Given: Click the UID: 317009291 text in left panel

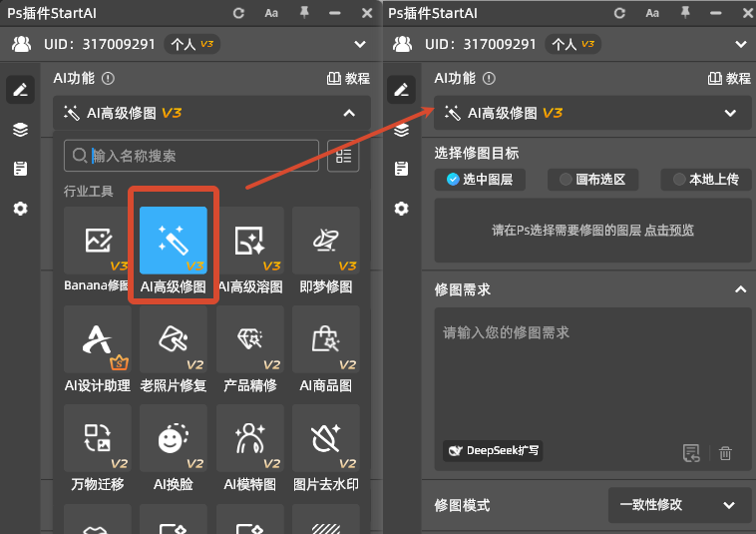Looking at the screenshot, I should (x=100, y=44).
